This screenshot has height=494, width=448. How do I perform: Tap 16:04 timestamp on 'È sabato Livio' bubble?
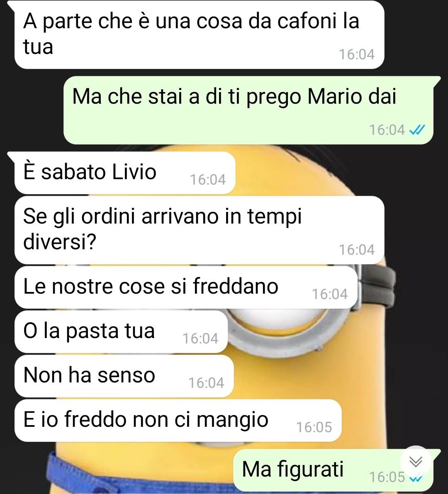coord(208,180)
